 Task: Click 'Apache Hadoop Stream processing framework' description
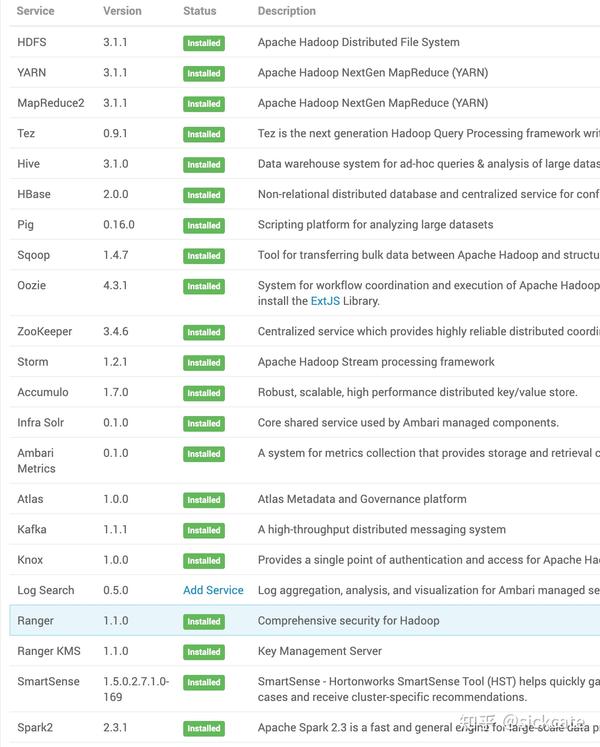pos(376,362)
